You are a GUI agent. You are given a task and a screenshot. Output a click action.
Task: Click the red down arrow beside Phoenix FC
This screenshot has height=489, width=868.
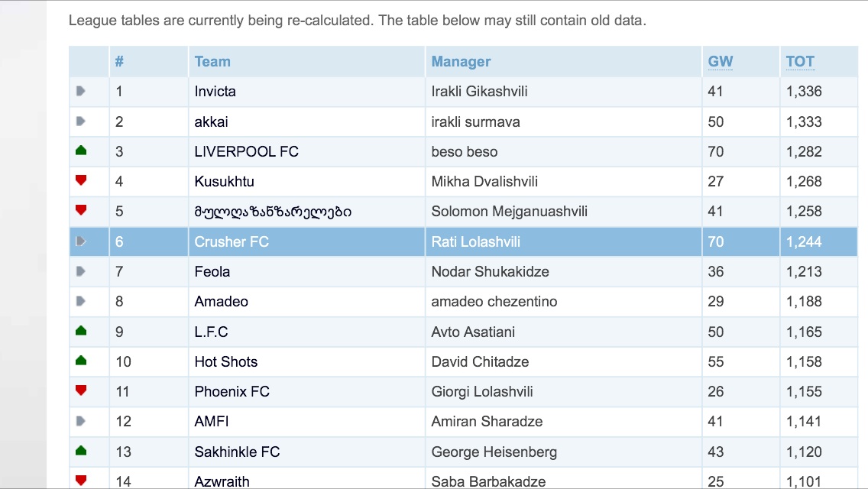[81, 391]
